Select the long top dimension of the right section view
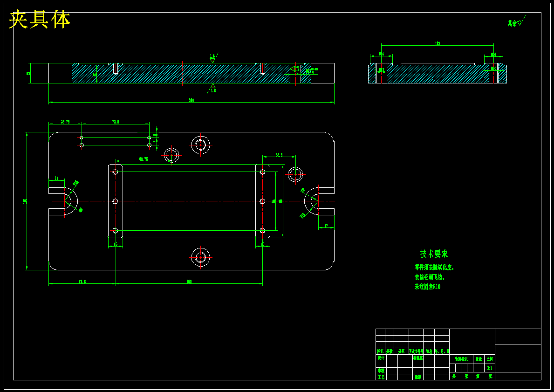 (x=438, y=43)
